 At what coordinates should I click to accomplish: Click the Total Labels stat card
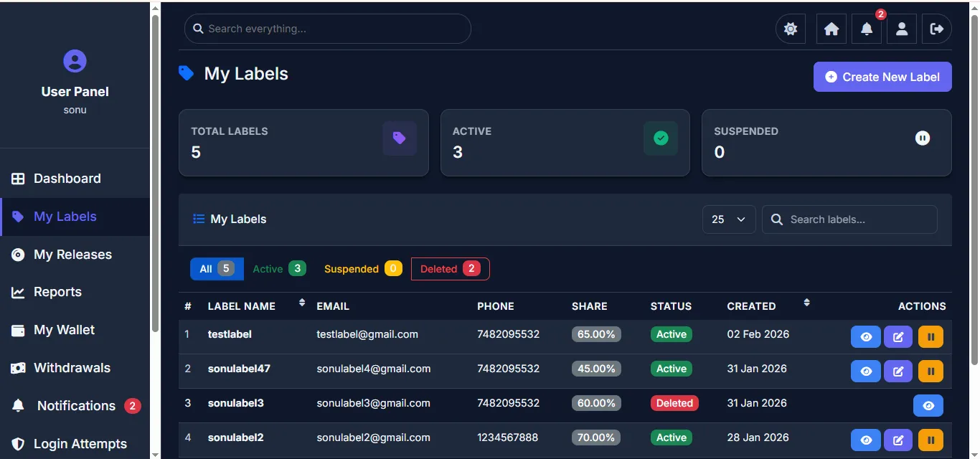click(303, 143)
